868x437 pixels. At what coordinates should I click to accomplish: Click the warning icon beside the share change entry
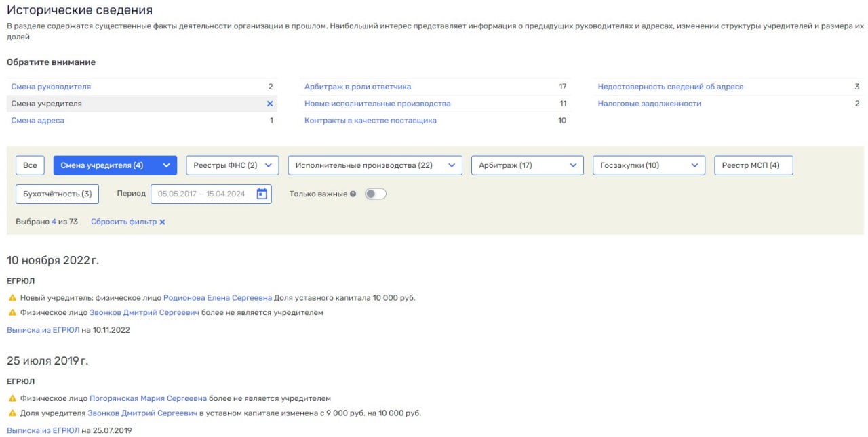tap(12, 414)
